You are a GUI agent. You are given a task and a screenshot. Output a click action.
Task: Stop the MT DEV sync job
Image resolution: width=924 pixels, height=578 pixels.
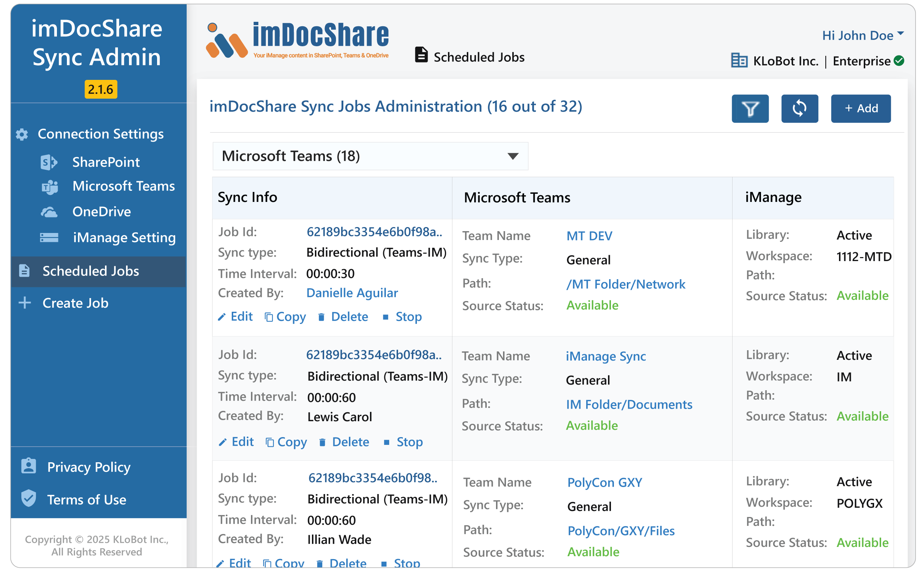pyautogui.click(x=402, y=317)
